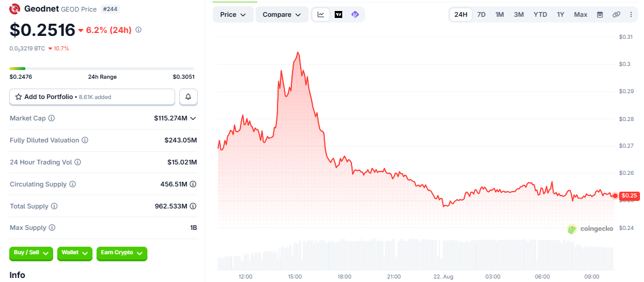The height and width of the screenshot is (282, 644).
Task: Show 24 Hour Trading Vol info icon
Action: click(x=77, y=162)
